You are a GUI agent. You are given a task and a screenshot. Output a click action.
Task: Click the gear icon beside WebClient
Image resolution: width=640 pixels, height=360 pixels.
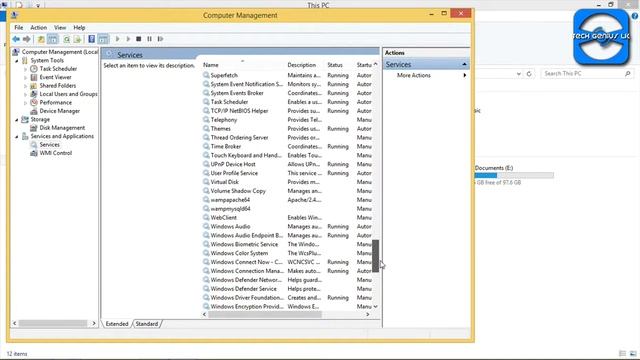pos(206,218)
